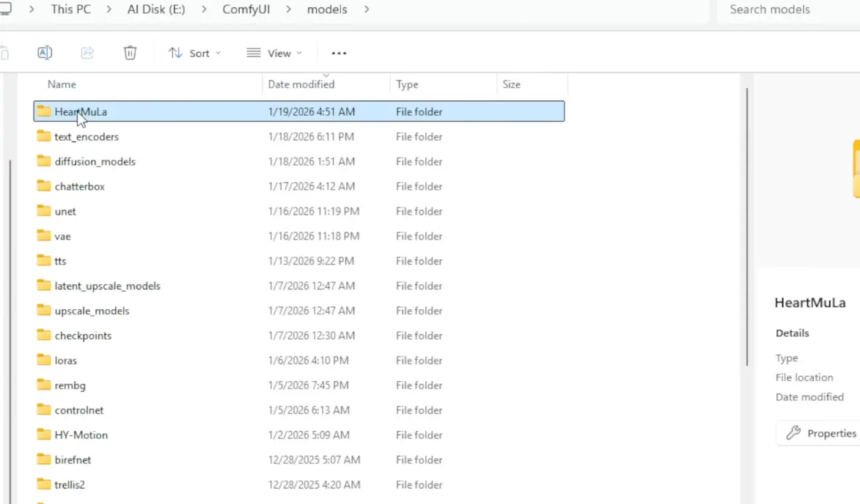Viewport: 860px width, 504px height.
Task: Click the controlnet folder icon
Action: point(44,410)
